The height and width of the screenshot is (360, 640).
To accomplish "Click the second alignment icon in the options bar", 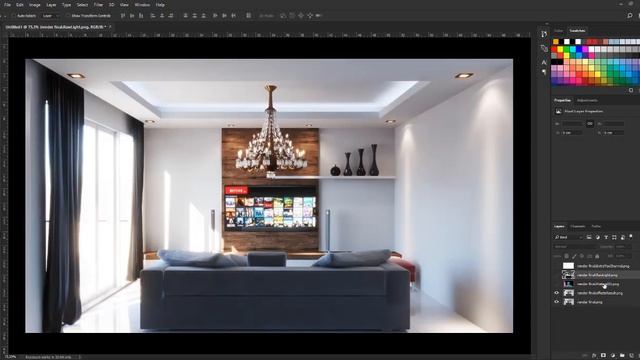I will coord(132,16).
